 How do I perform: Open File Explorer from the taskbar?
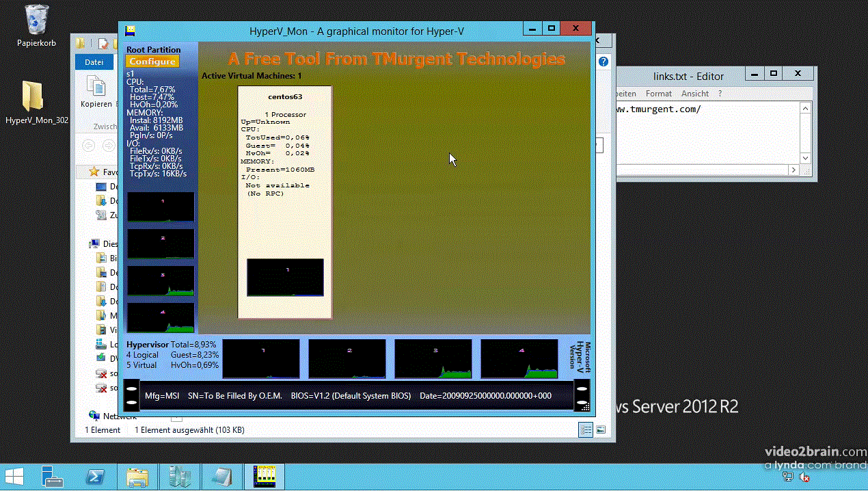[137, 477]
